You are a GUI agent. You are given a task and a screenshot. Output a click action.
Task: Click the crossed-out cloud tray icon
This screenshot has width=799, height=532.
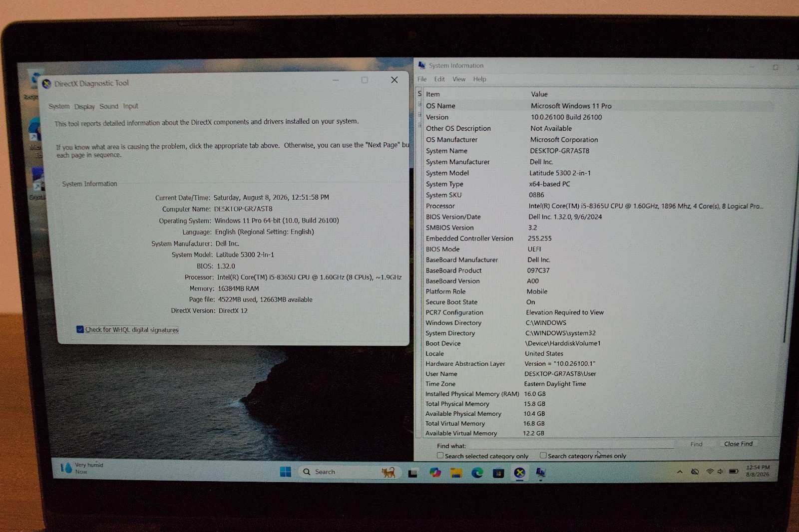point(695,472)
